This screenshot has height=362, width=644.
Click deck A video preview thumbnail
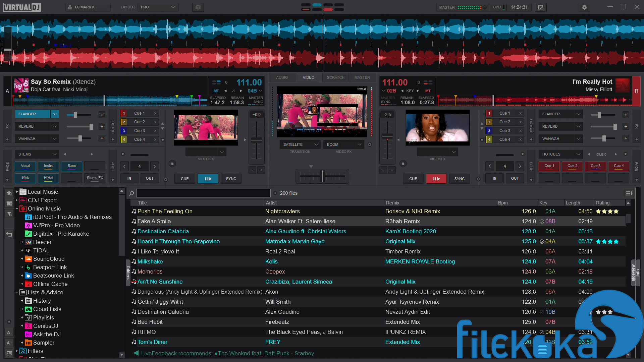pyautogui.click(x=206, y=128)
